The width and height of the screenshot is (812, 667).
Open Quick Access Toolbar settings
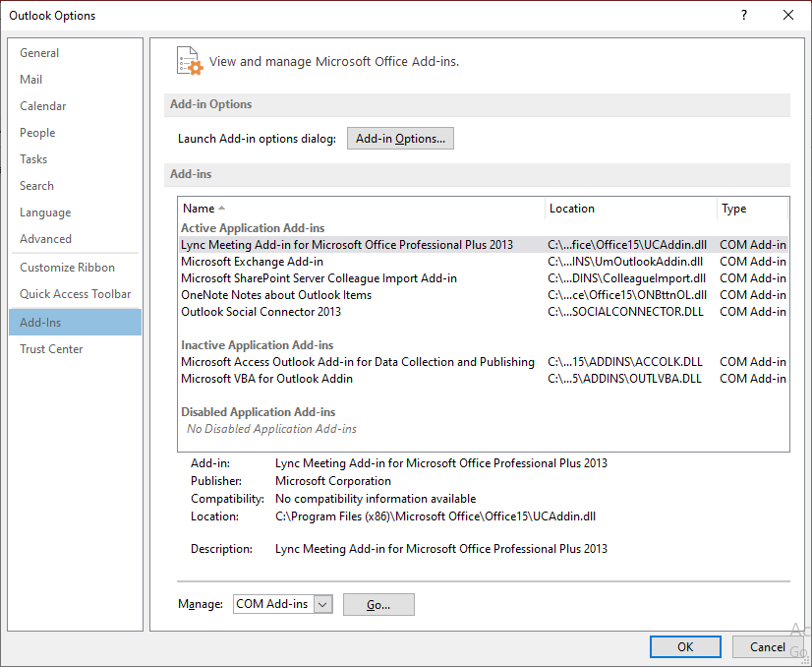tap(75, 294)
